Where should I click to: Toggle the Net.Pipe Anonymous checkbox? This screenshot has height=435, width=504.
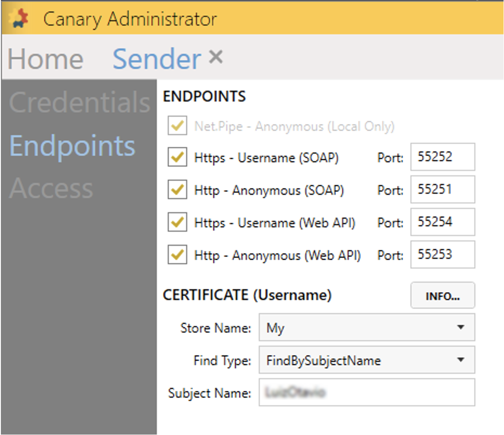[x=177, y=127]
